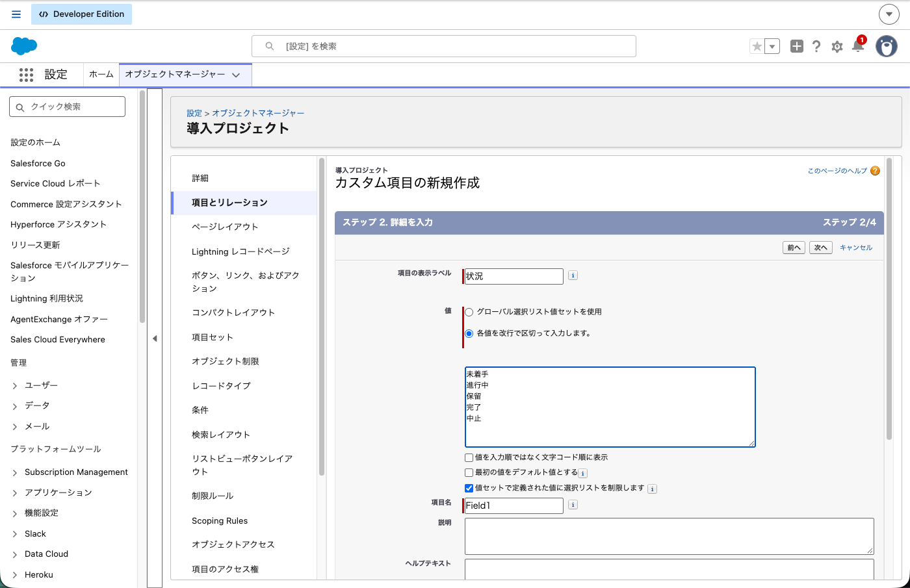This screenshot has width=910, height=588.
Task: Click the [設定] を検索 search box
Action: (x=444, y=46)
